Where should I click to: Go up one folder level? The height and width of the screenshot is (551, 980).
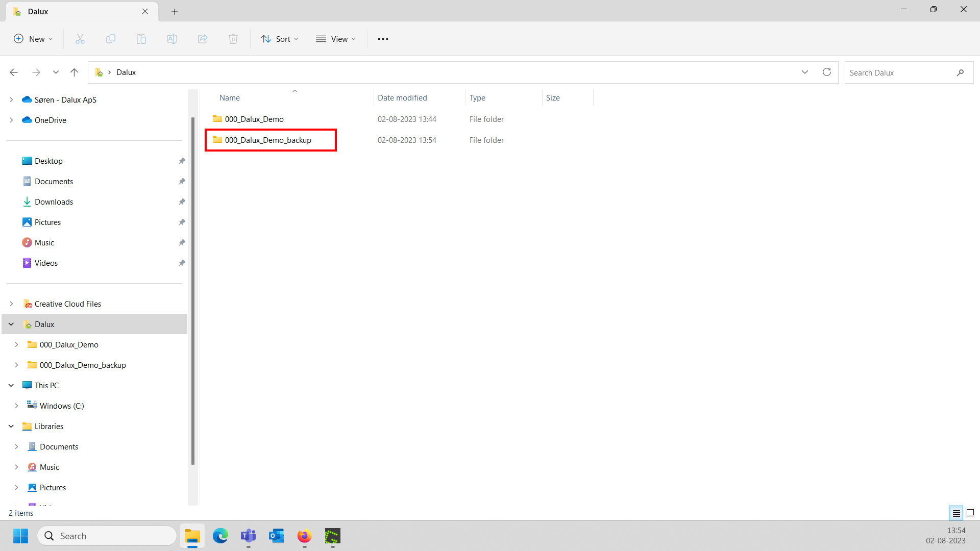(74, 72)
